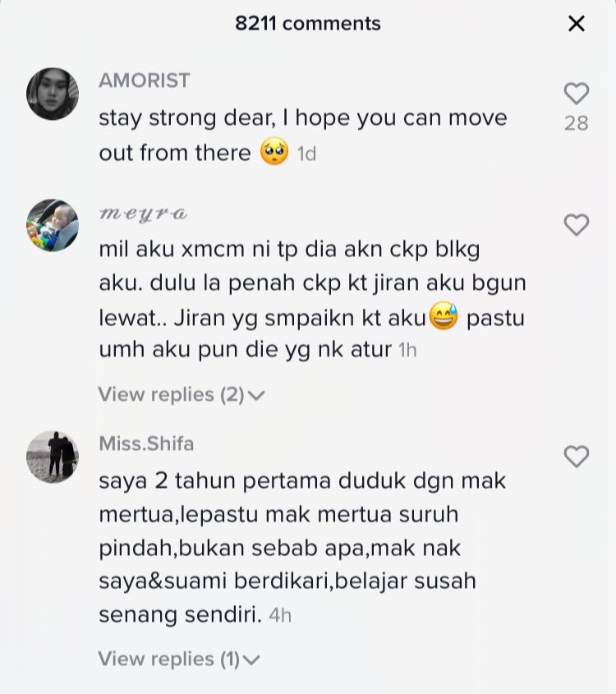Click the pleading face emoji in AMORIST's comment
The image size is (616, 694).
274,152
